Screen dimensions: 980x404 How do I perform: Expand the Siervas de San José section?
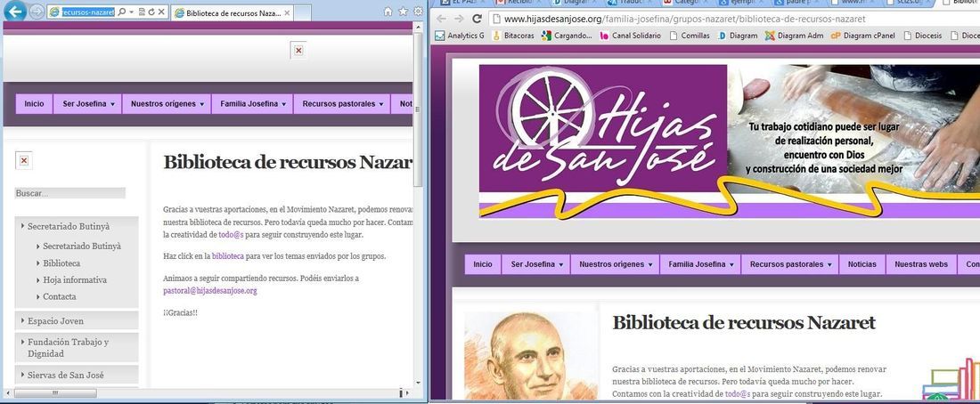[x=77, y=375]
